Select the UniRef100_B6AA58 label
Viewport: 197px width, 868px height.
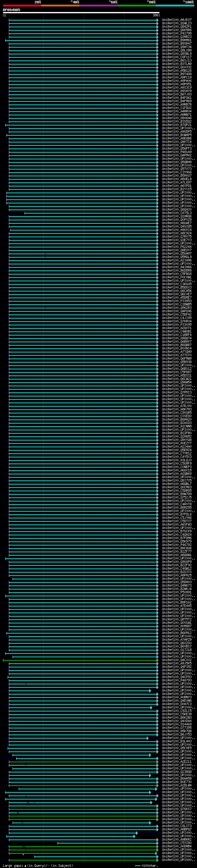tap(176, 778)
